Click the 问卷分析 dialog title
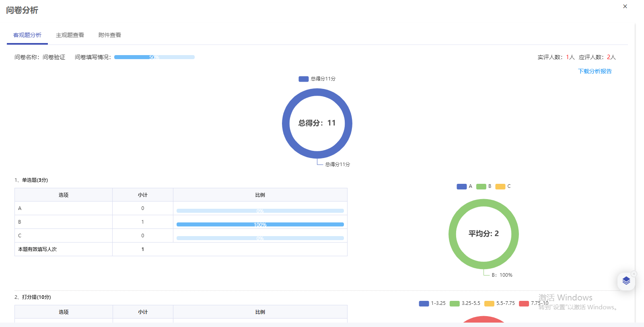Screen dimensions: 644x327 22,10
